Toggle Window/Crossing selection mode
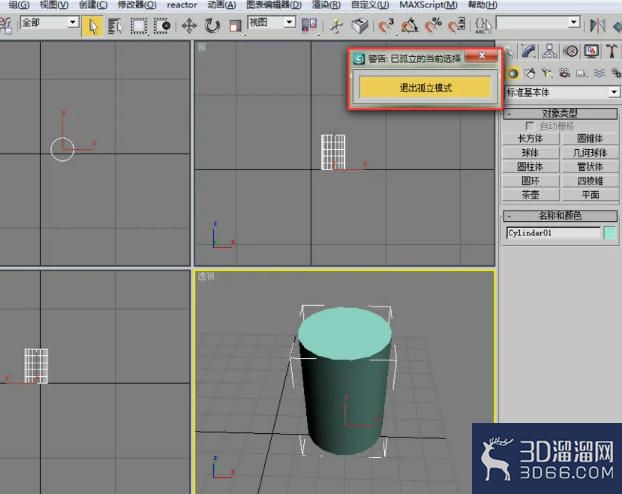This screenshot has height=494, width=622. pos(162,27)
